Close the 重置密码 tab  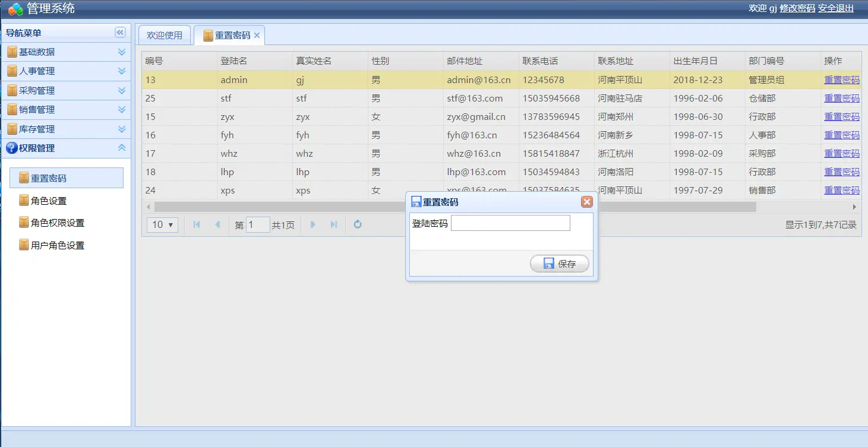coord(257,36)
